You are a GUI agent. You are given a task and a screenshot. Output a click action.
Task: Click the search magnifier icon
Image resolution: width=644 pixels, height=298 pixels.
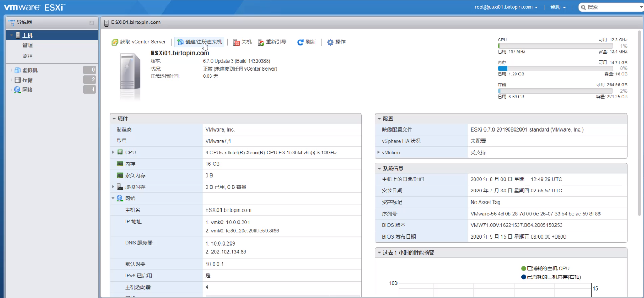583,7
